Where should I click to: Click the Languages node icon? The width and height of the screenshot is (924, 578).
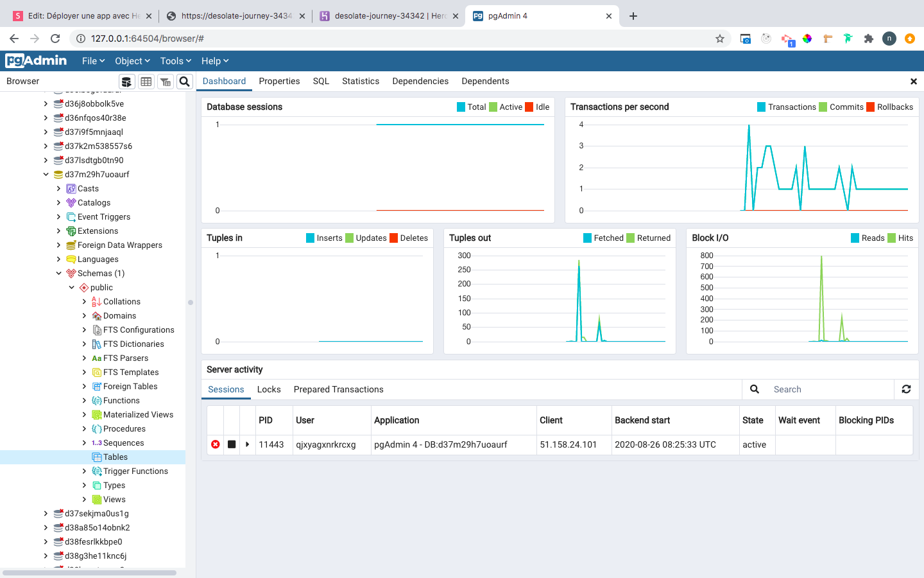pos(71,259)
